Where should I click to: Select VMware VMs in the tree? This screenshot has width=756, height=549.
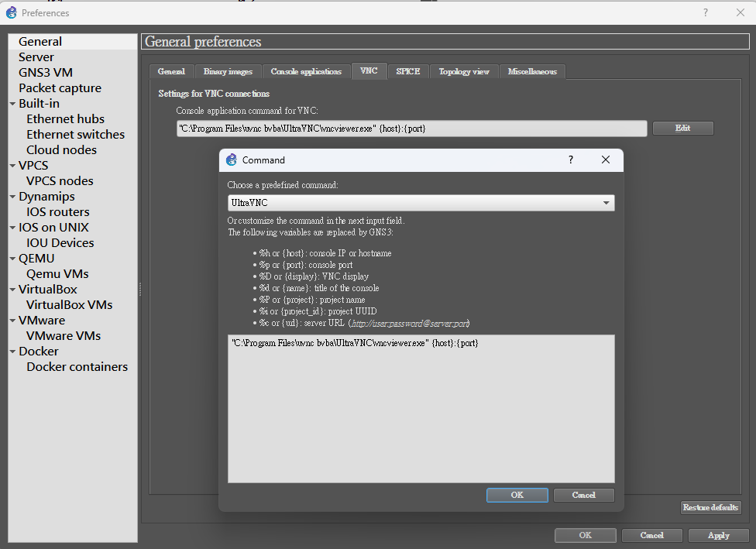pos(64,336)
